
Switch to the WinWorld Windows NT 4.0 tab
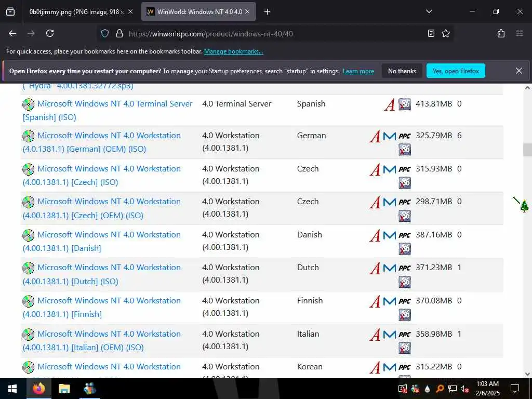[x=199, y=12]
